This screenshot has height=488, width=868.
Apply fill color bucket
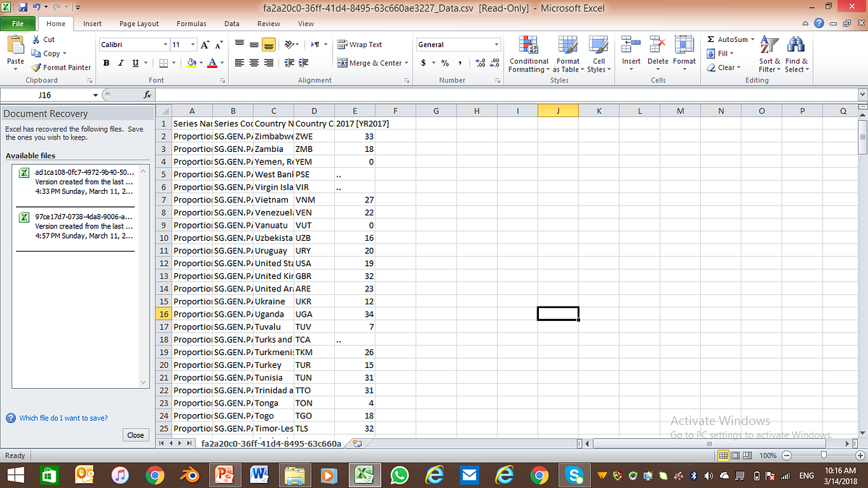(191, 63)
